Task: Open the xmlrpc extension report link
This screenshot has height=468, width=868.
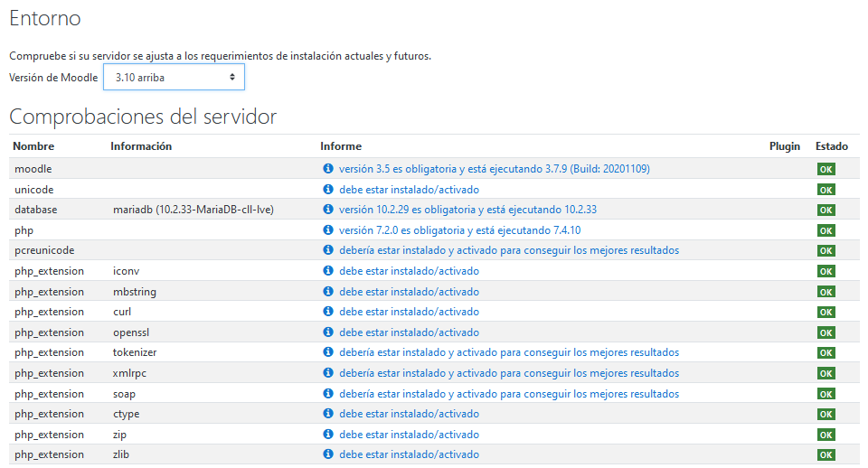Action: click(509, 373)
